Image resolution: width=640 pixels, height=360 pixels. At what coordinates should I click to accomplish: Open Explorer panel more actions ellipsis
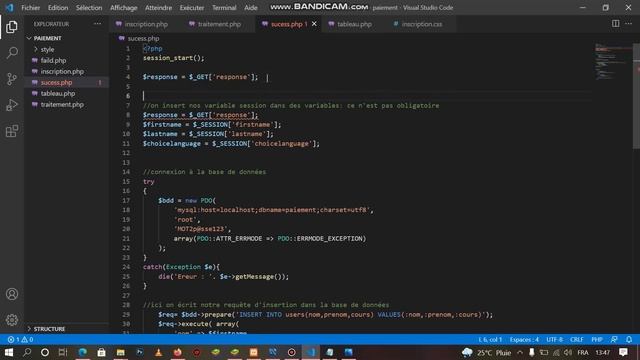98,24
